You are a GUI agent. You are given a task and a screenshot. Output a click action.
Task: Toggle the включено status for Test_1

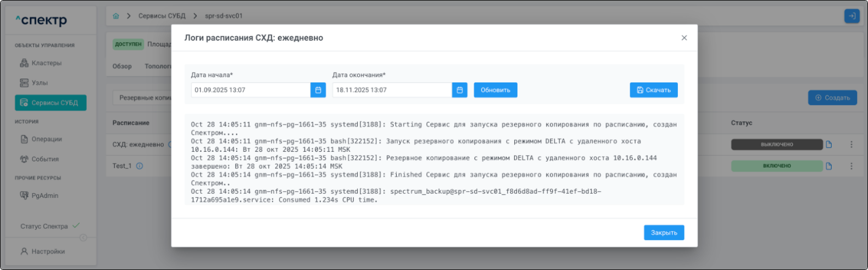coord(776,166)
